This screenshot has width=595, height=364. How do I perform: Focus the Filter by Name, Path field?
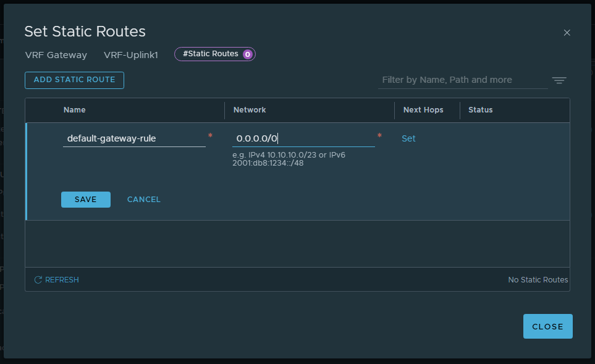pos(463,80)
